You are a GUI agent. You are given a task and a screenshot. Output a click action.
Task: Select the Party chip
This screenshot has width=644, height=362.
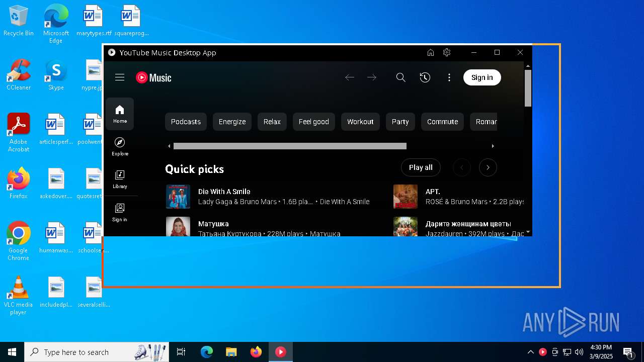(400, 122)
